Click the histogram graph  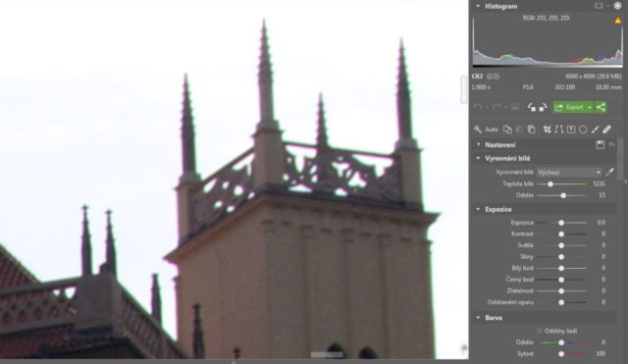pos(548,41)
